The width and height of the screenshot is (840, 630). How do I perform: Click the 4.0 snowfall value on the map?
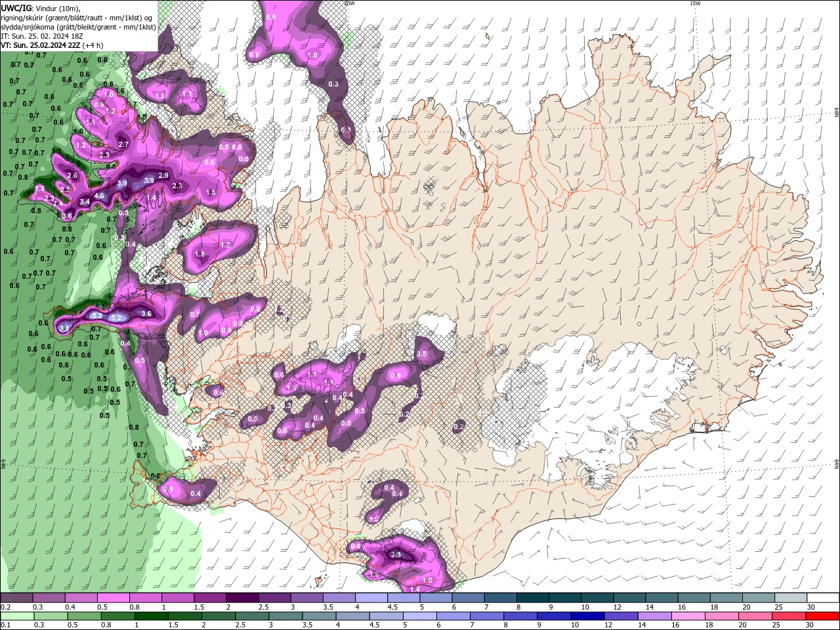coord(99,196)
